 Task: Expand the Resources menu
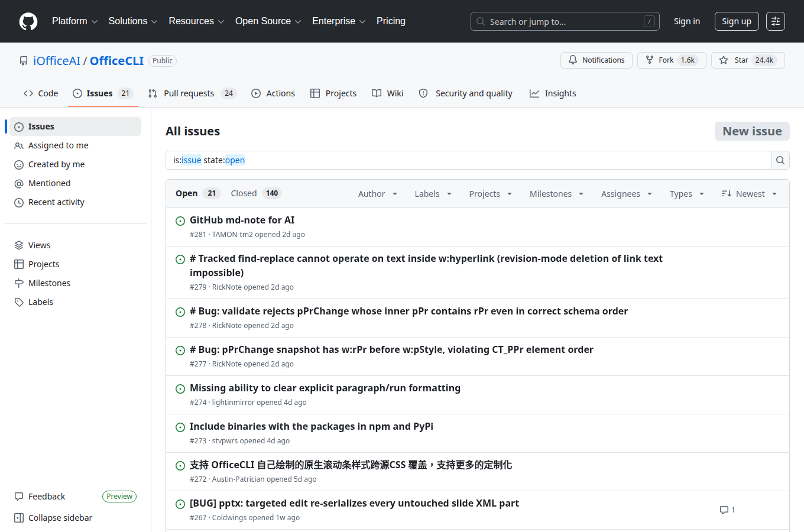point(196,21)
